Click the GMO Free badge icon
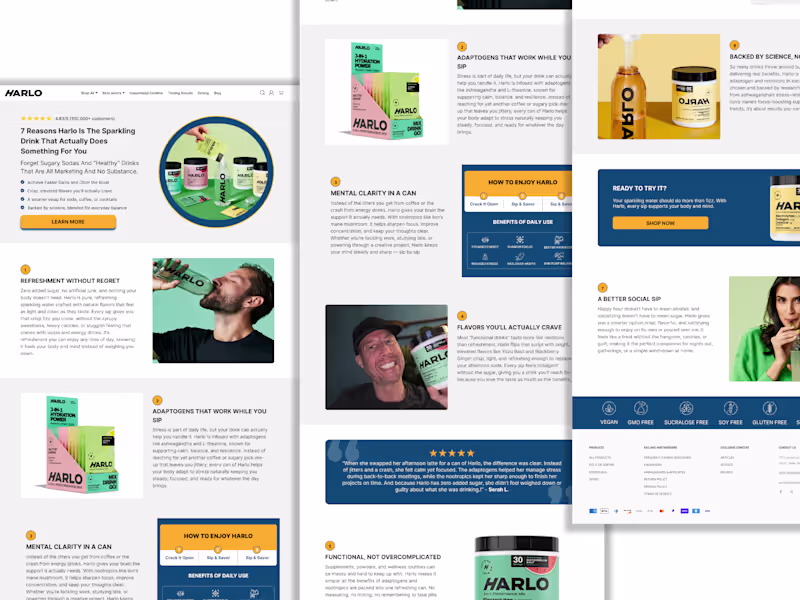 click(641, 409)
